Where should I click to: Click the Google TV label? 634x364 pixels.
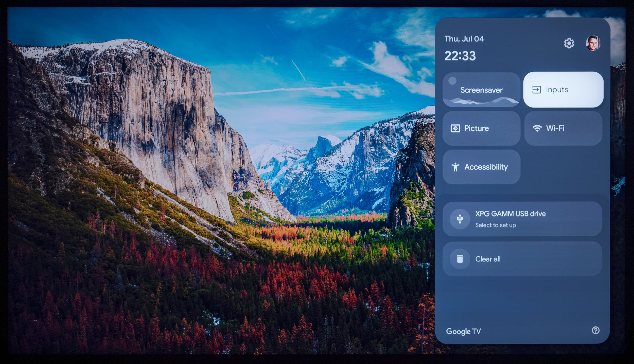[x=463, y=331]
